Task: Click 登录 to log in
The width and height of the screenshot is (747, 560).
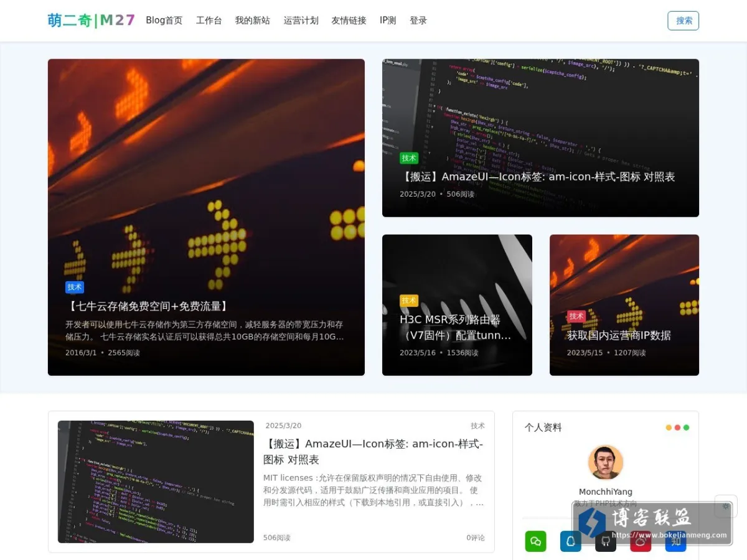Action: [x=418, y=21]
